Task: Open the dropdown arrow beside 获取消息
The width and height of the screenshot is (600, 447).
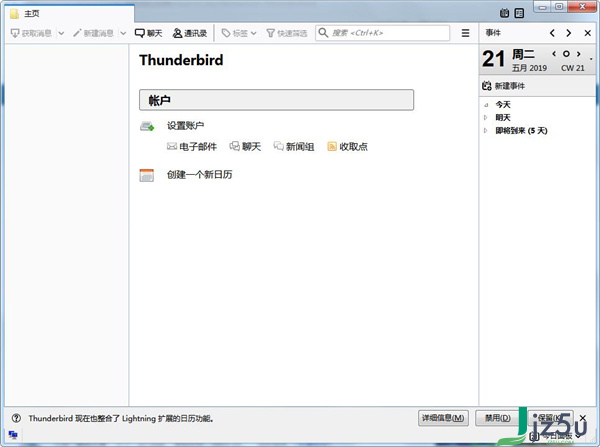Action: tap(61, 33)
